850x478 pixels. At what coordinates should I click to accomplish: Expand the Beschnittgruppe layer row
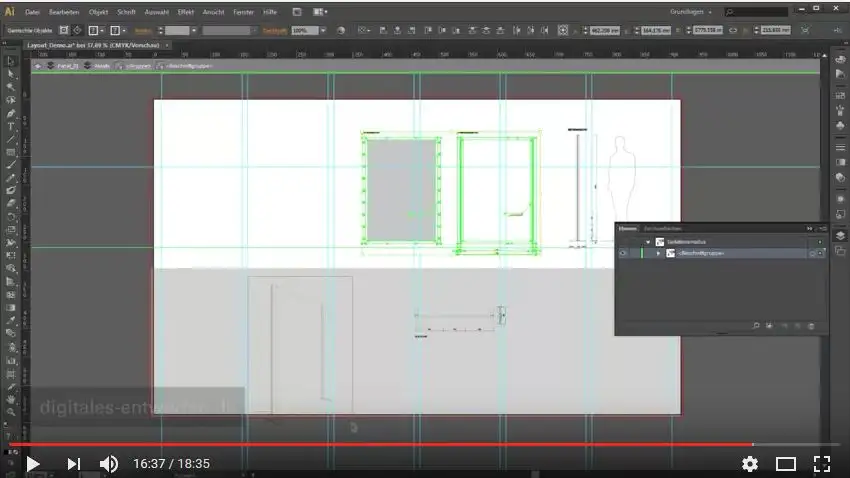click(659, 253)
